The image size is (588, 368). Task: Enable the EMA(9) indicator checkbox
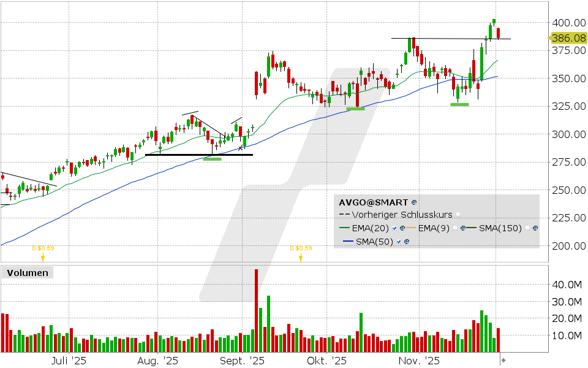(455, 228)
